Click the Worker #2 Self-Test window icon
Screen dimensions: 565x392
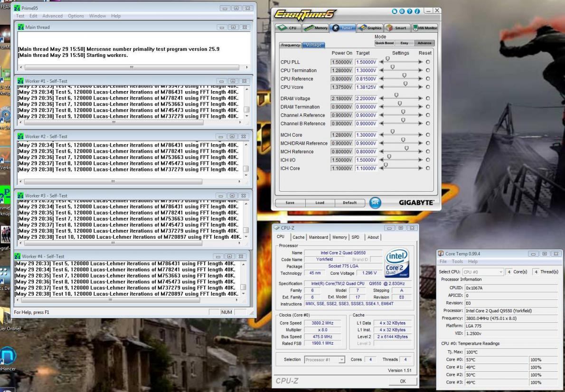tap(20, 137)
